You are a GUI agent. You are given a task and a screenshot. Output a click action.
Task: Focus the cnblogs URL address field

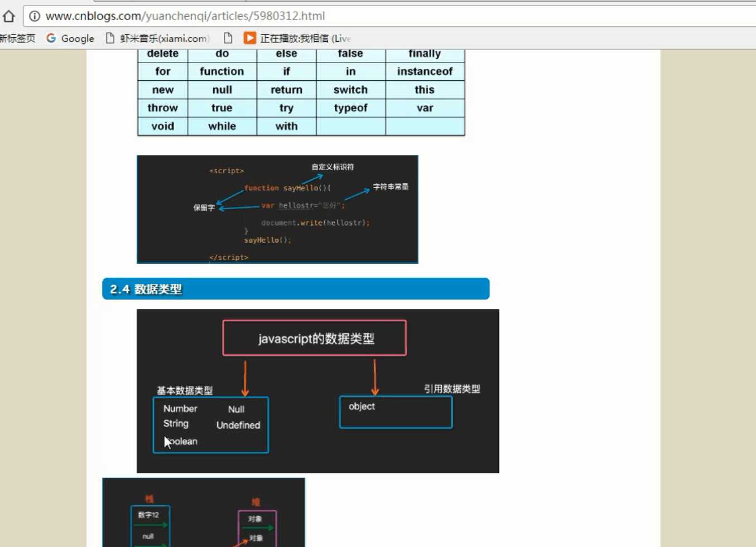[x=391, y=16]
